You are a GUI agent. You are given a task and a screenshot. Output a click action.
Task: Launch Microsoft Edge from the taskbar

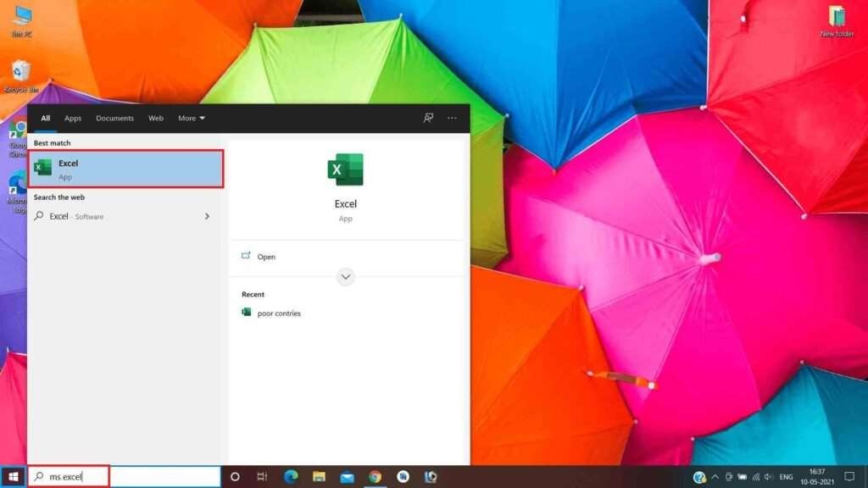291,476
